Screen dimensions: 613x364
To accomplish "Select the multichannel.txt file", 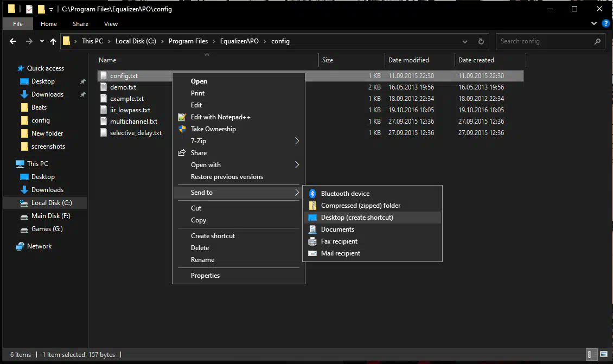I will click(310, 122).
